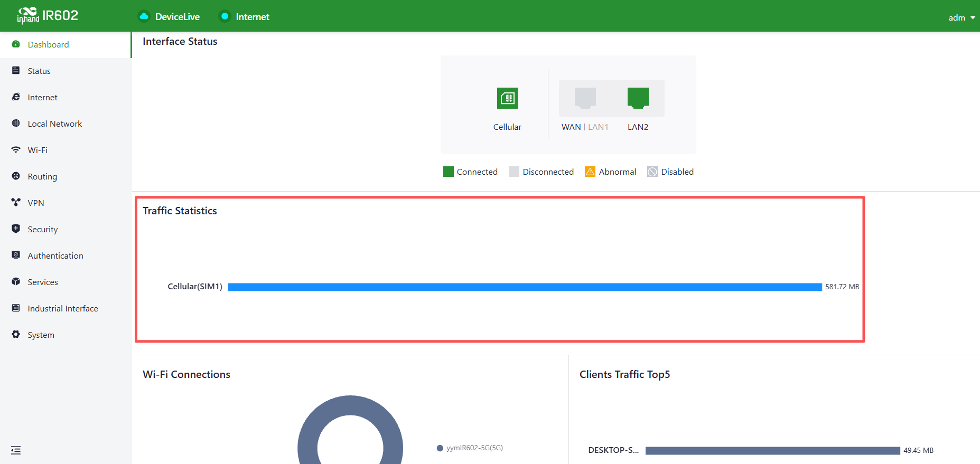Click the Internet sidebar icon
Image resolution: width=980 pixels, height=464 pixels.
coord(16,97)
